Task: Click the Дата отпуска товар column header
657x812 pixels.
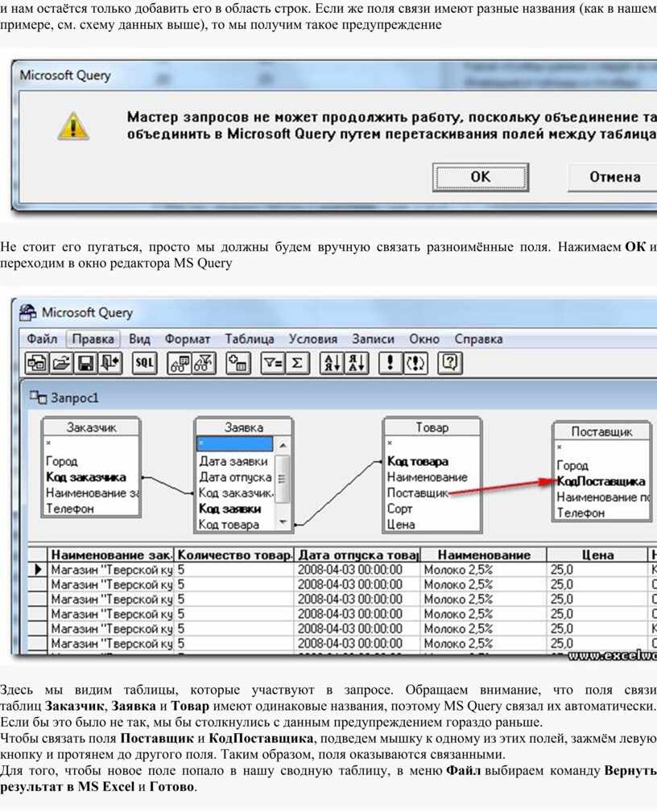Action: point(357,554)
